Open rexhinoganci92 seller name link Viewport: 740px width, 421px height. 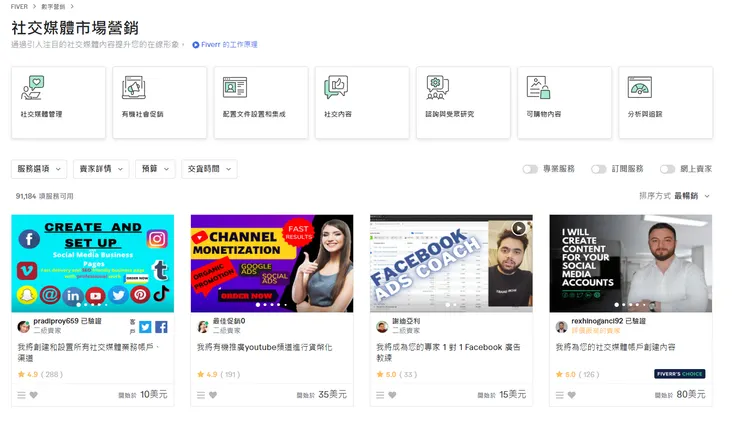[x=597, y=321]
